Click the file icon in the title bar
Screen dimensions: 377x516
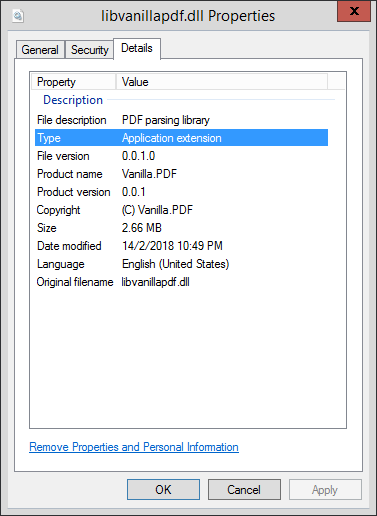tap(18, 16)
